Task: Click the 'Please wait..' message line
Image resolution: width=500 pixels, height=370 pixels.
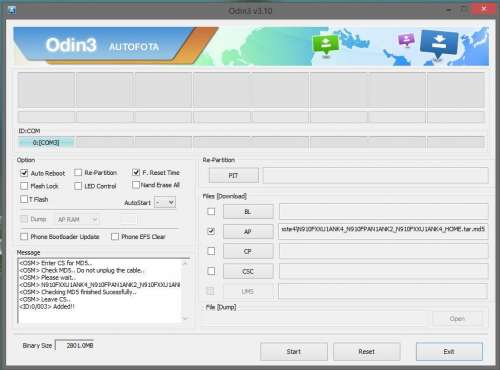Action: 48,277
